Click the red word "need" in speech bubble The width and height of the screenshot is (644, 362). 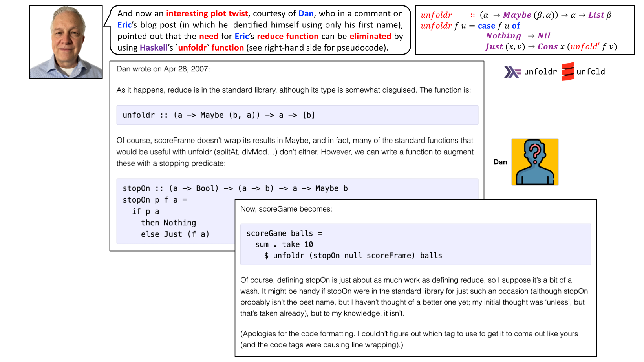(209, 36)
